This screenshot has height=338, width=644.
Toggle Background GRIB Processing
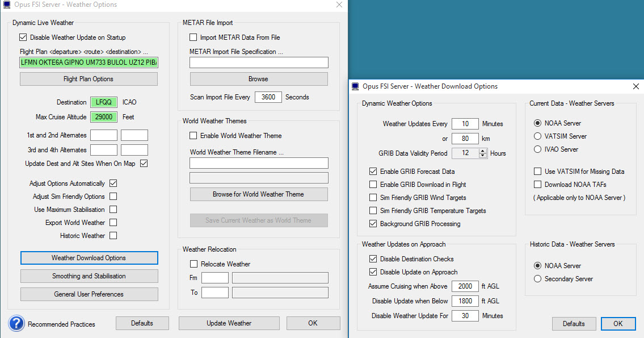[x=373, y=224]
